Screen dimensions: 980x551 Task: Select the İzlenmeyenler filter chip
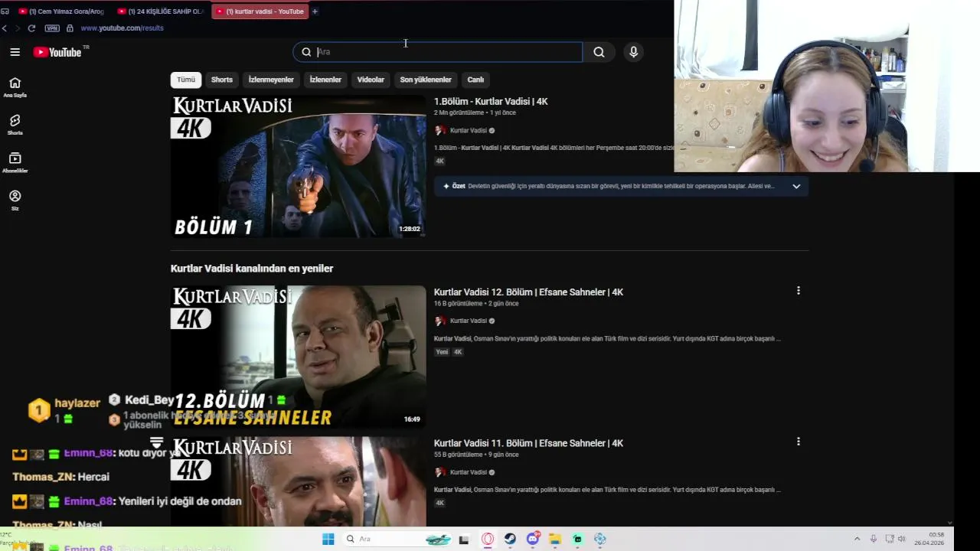pyautogui.click(x=271, y=80)
